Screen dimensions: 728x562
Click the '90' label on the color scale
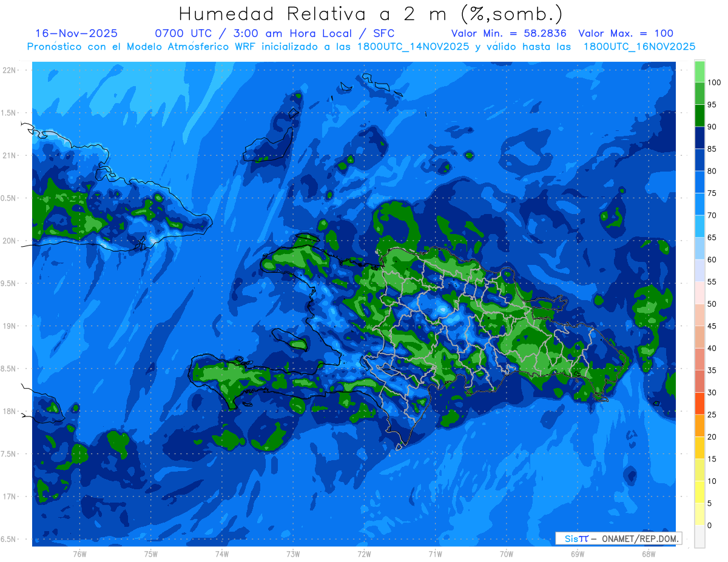712,127
